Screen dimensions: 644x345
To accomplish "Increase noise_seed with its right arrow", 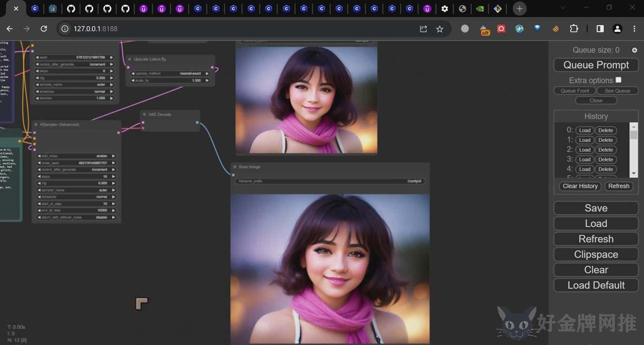I will pyautogui.click(x=113, y=163).
